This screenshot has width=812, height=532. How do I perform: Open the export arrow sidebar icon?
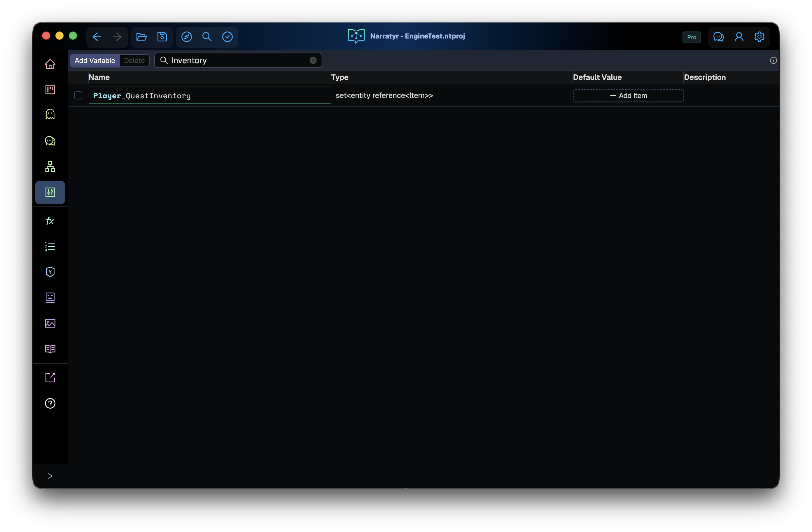click(x=50, y=377)
